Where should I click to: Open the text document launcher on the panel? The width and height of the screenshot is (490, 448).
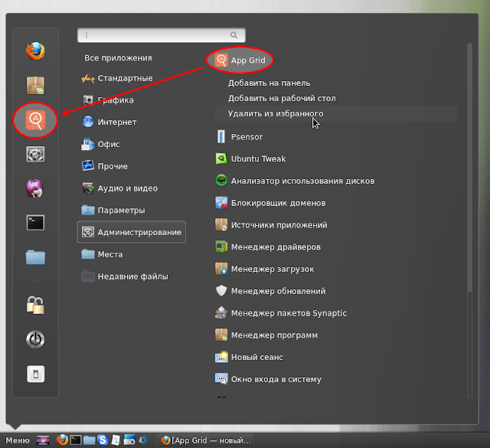coord(116,440)
